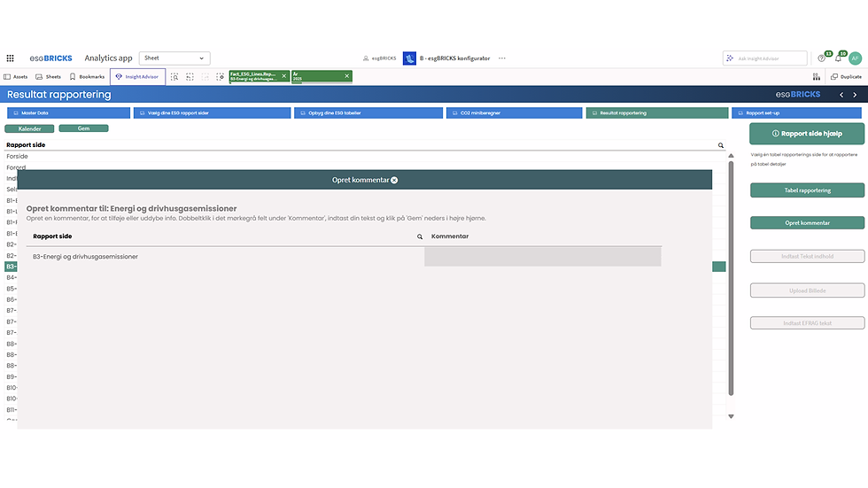Open the År selection chip
Screen dimensions: 868x488
click(x=317, y=76)
